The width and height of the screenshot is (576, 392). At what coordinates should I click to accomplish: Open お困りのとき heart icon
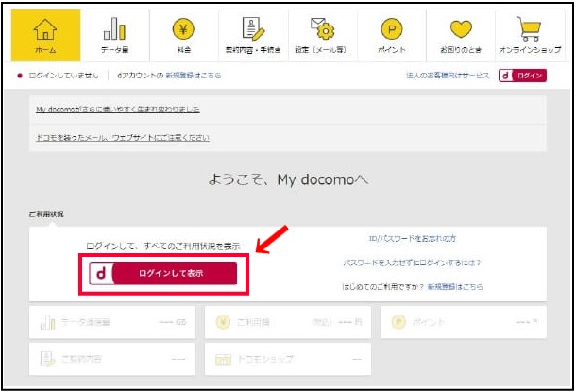pyautogui.click(x=461, y=29)
